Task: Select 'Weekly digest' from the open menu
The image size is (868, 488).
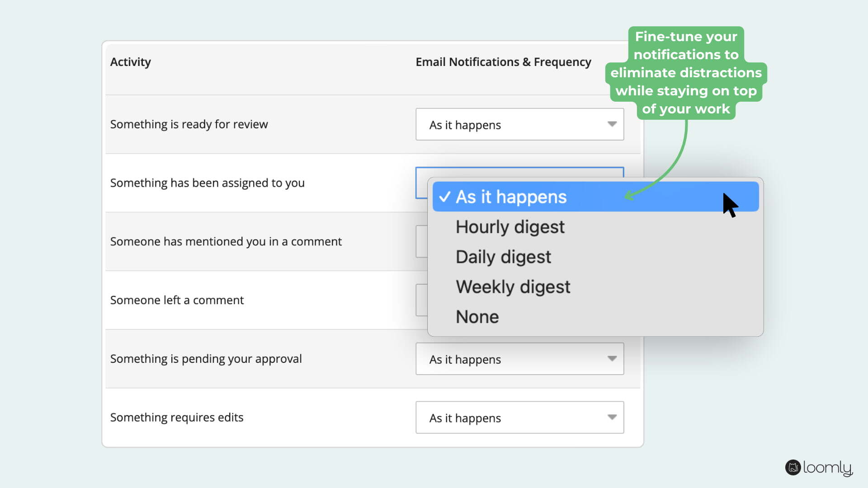Action: pyautogui.click(x=513, y=286)
